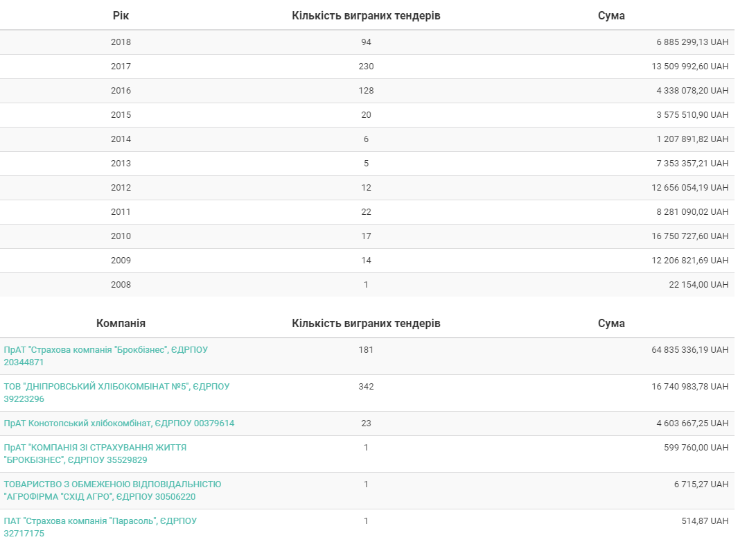The width and height of the screenshot is (756, 551).
Task: Open КОМПАНІЯ З СТРАХУВАННЯ ЖИТТЯ "БРОКБІЗНЕС" link
Action: tap(95, 448)
